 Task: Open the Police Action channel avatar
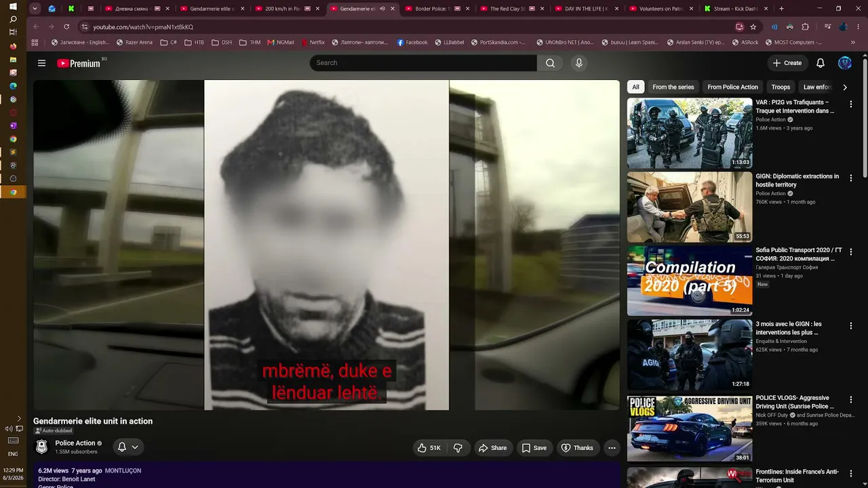click(x=42, y=447)
